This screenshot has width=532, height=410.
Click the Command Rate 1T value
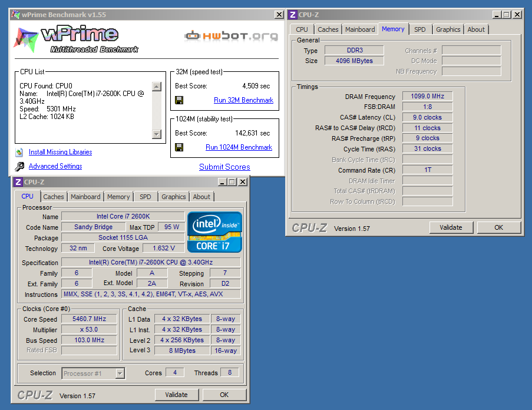point(428,170)
